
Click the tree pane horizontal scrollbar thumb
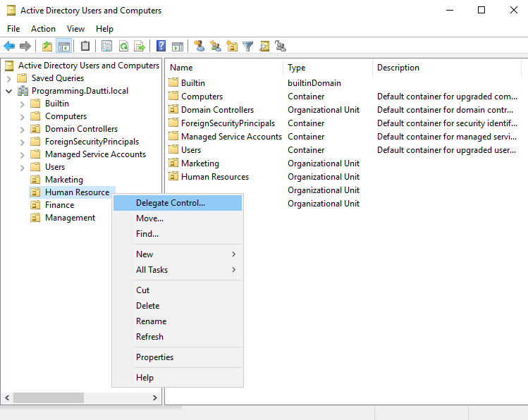tap(49, 397)
